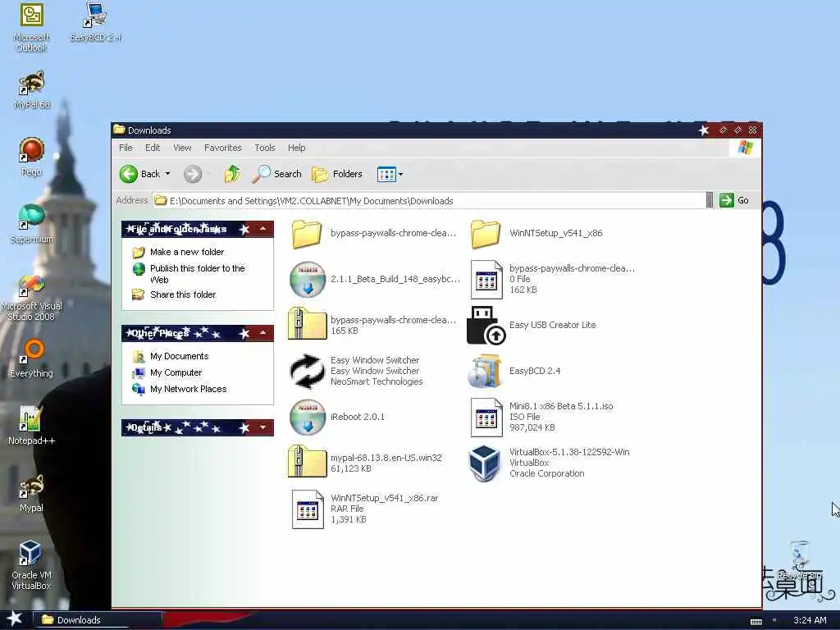
Task: Select Mini8.1 x86 Beta 5.1.1.iso file
Action: click(x=541, y=417)
